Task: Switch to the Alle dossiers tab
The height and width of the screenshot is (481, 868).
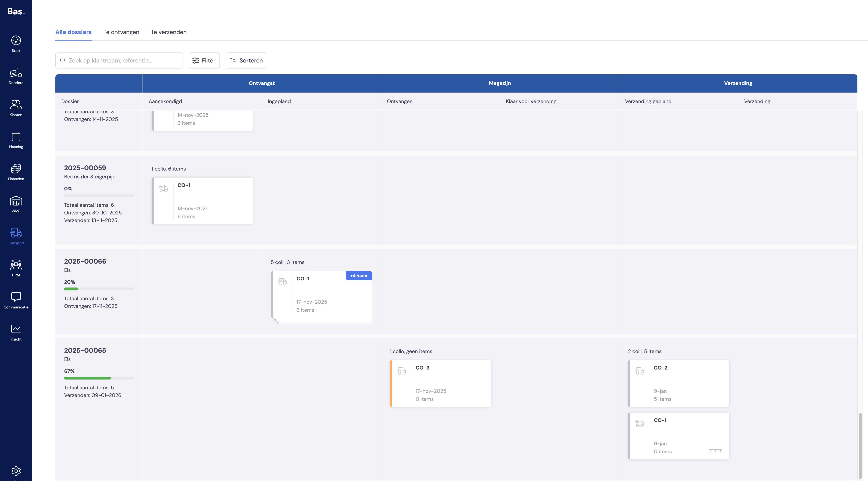Action: 73,32
